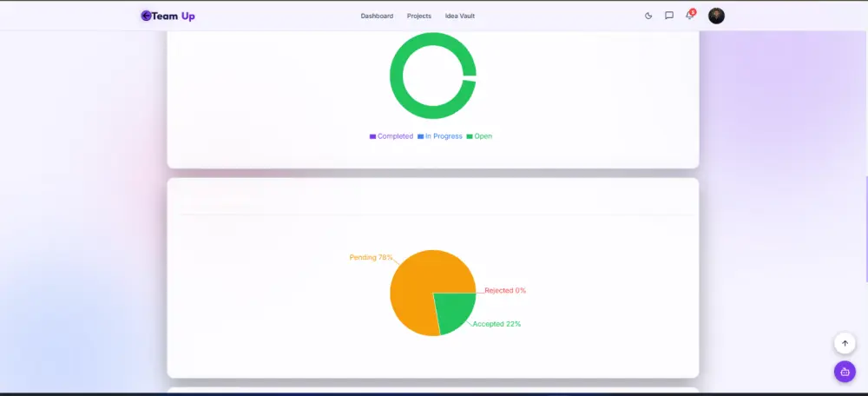This screenshot has height=396, width=868.
Task: Click the green donut chart ring
Action: (x=397, y=76)
